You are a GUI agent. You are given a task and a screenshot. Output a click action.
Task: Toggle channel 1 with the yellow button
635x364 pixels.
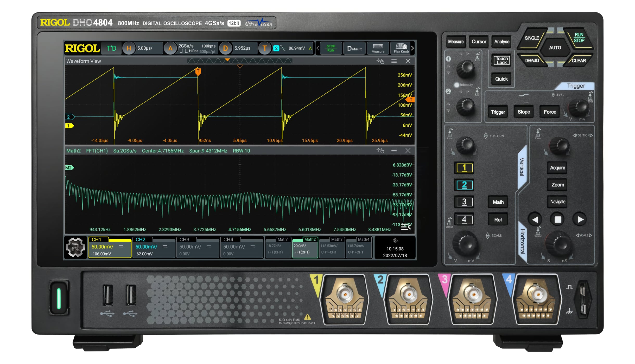point(464,168)
